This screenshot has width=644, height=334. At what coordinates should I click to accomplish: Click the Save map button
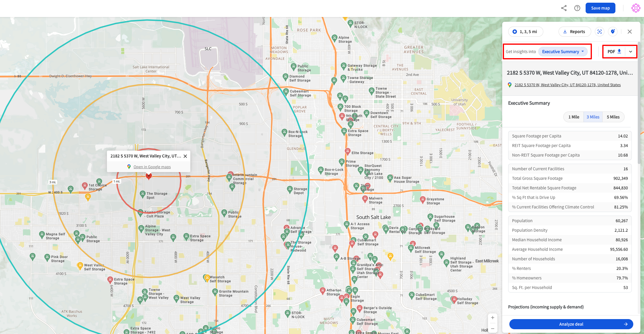pyautogui.click(x=600, y=8)
